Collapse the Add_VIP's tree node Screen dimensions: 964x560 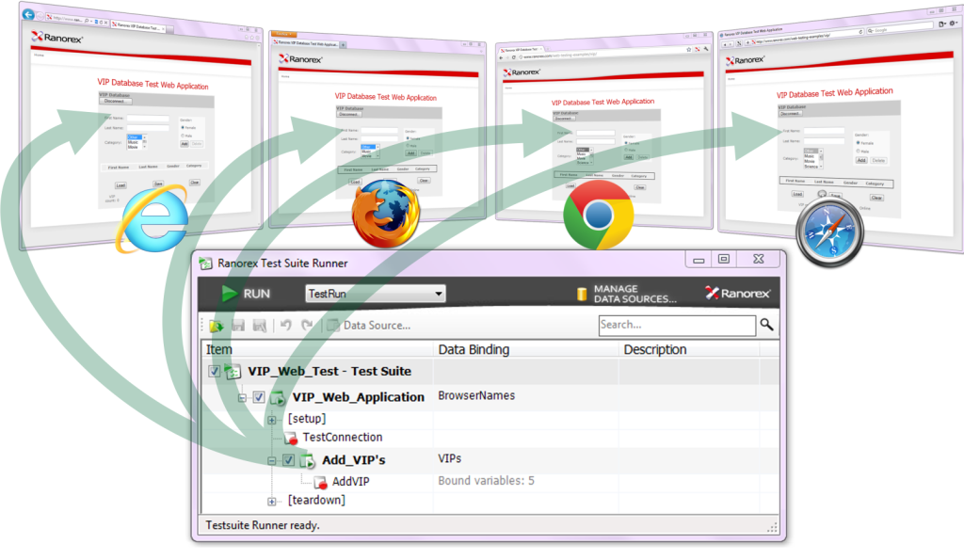pos(272,460)
